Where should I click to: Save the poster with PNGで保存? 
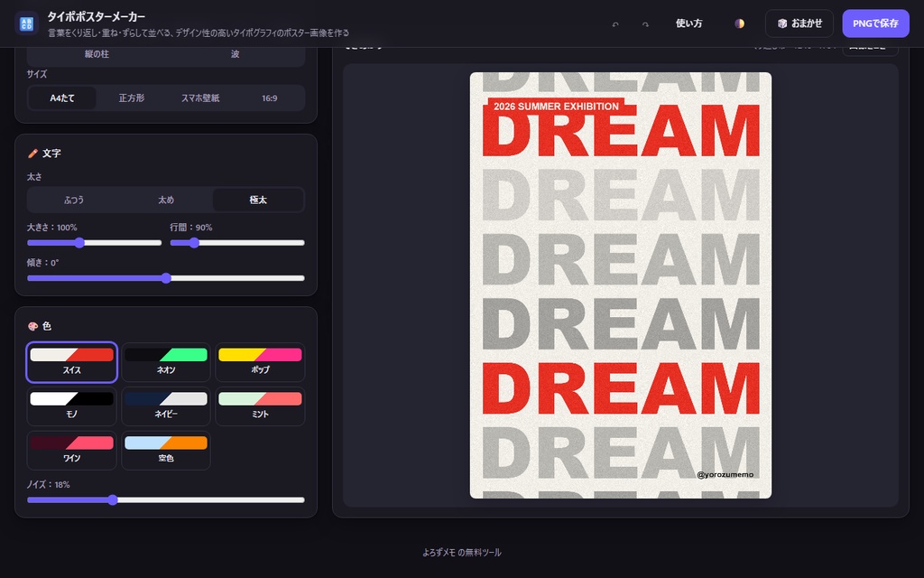pyautogui.click(x=875, y=23)
